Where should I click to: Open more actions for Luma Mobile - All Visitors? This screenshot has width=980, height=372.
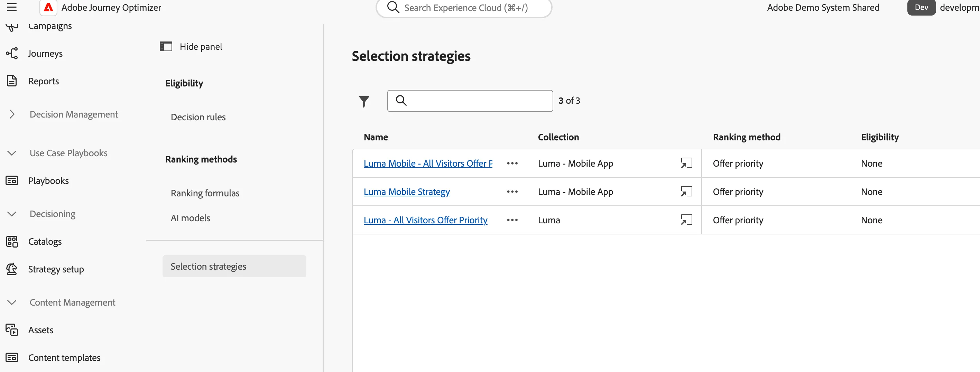point(512,163)
